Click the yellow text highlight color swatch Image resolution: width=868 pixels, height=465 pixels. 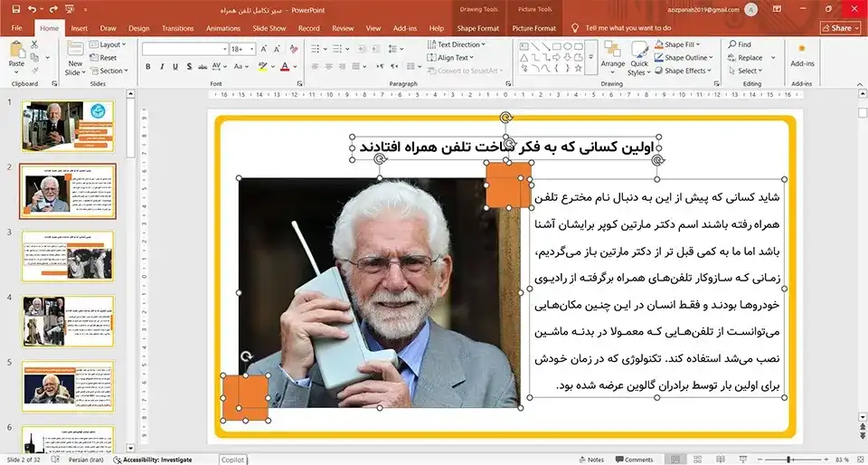[262, 66]
